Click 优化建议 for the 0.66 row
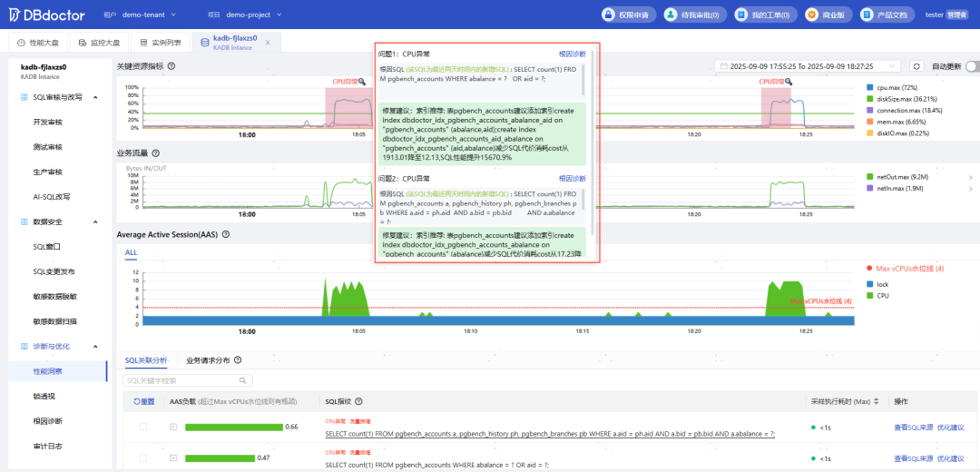980x472 pixels. point(951,427)
